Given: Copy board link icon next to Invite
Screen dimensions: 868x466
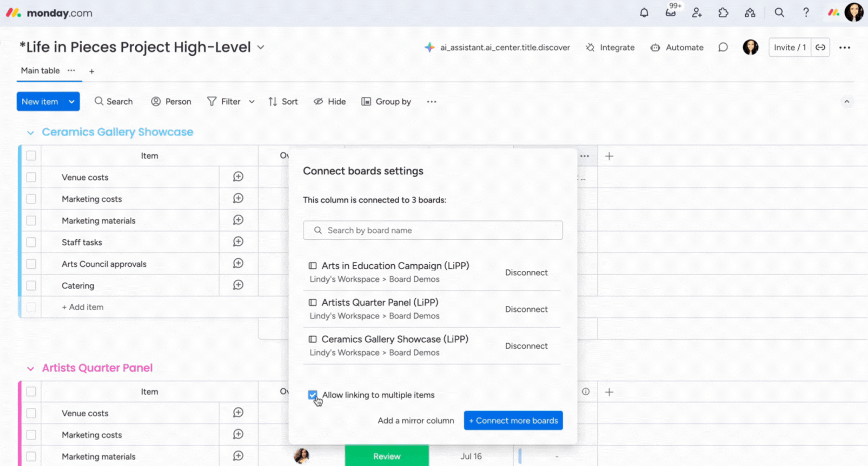Looking at the screenshot, I should click(820, 47).
